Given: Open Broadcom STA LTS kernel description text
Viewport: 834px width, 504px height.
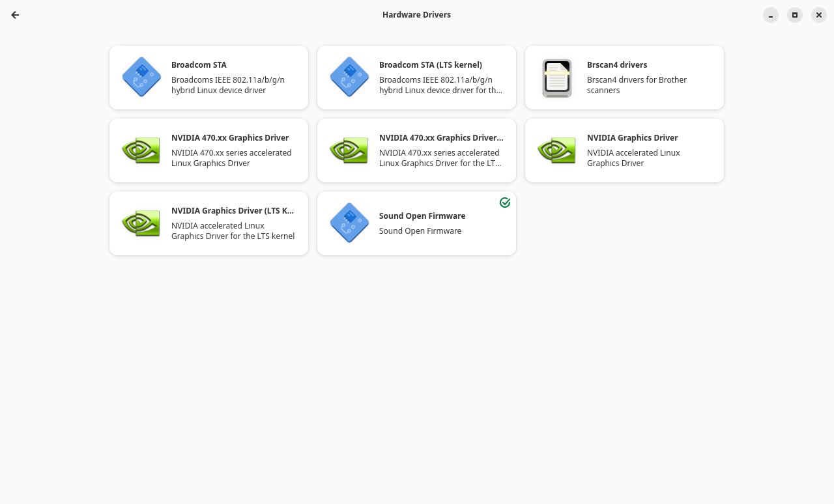Looking at the screenshot, I should click(440, 85).
